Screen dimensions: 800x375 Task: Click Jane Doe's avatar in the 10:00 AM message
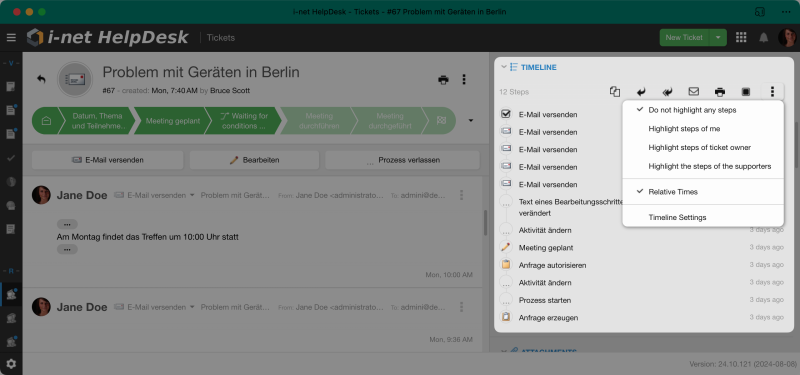tap(41, 195)
